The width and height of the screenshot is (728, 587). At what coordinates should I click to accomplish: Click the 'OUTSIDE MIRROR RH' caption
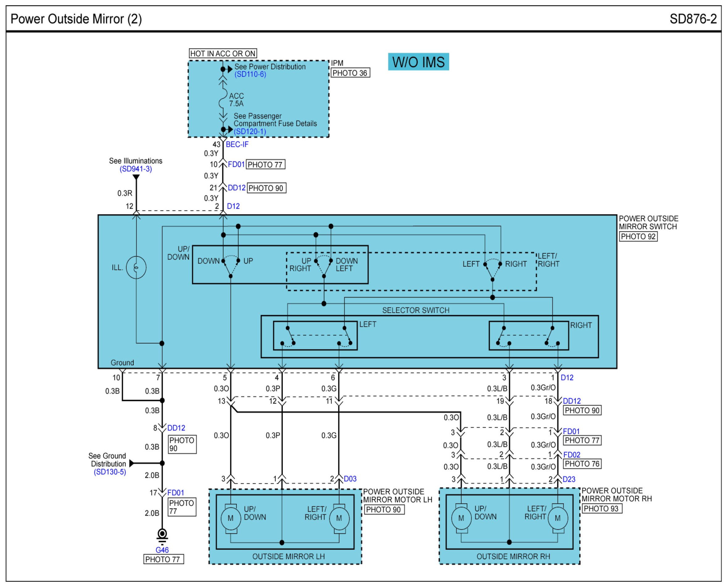(513, 556)
